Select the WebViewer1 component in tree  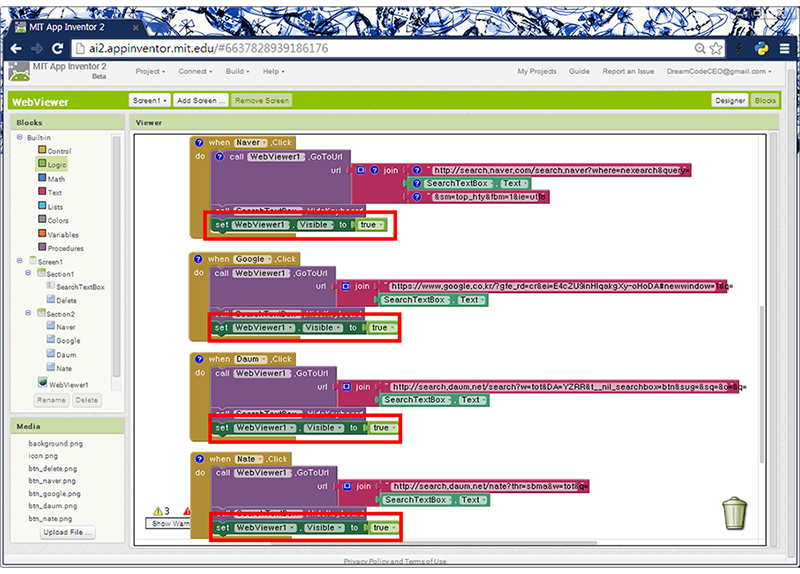click(63, 384)
